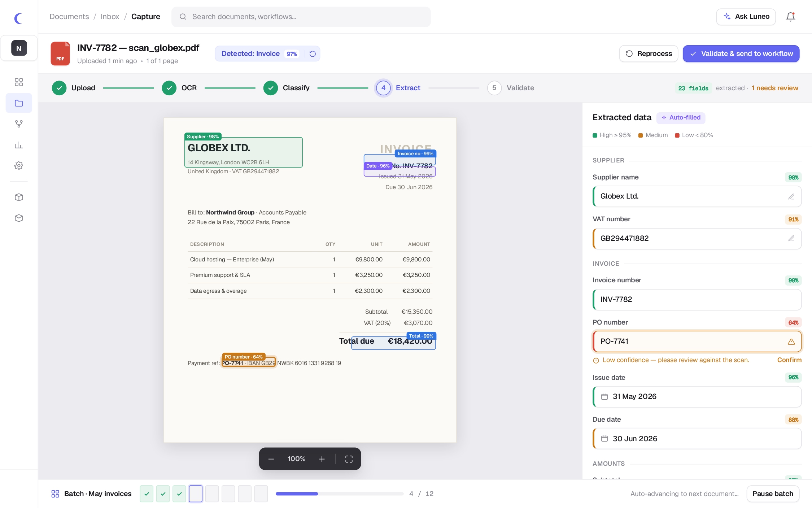The height and width of the screenshot is (508, 812).
Task: Click the low confidence clock icon
Action: tap(596, 360)
